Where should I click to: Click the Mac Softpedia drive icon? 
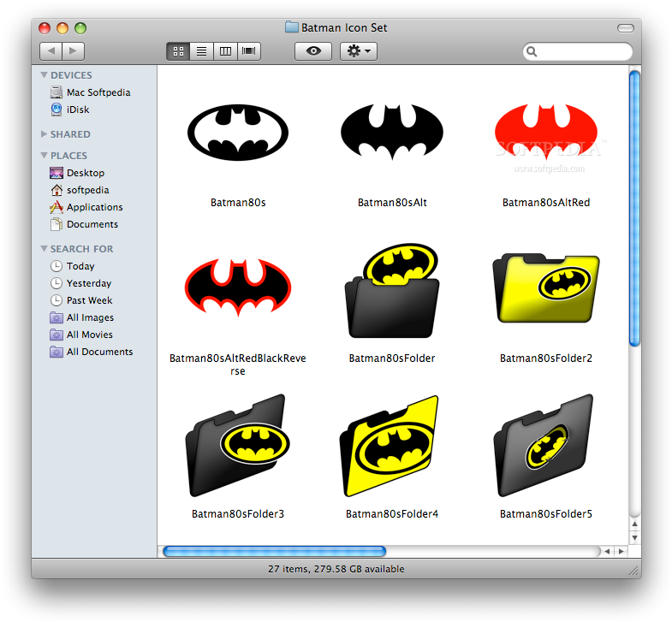56,92
